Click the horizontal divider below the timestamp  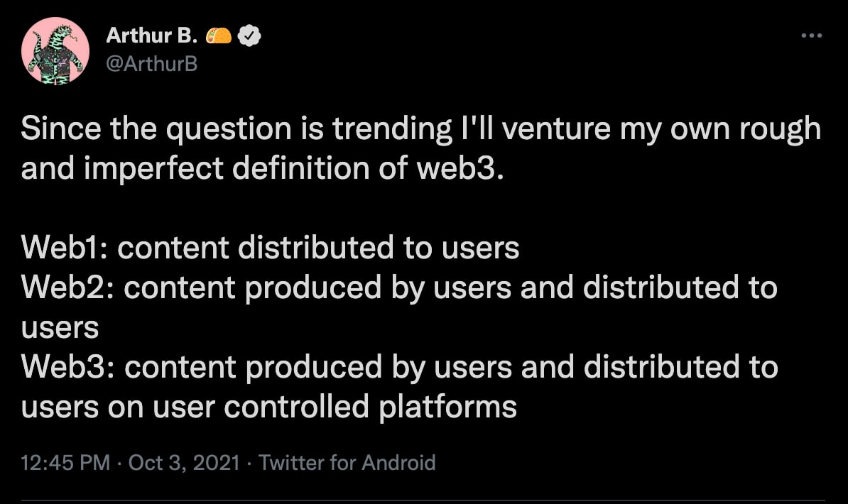[423, 500]
